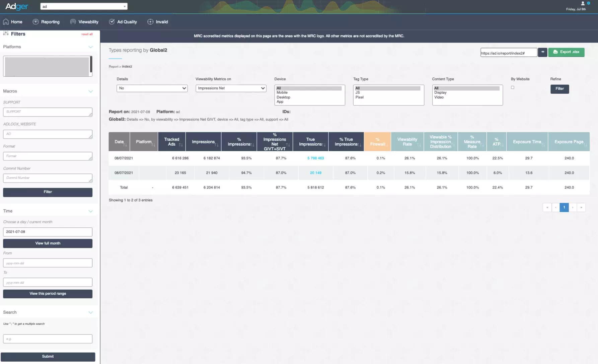Select Mobile in the Device list
The width and height of the screenshot is (598, 364).
click(282, 93)
